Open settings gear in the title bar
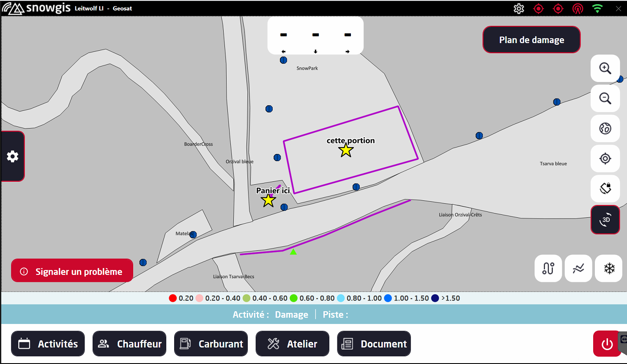The height and width of the screenshot is (364, 627). click(519, 8)
